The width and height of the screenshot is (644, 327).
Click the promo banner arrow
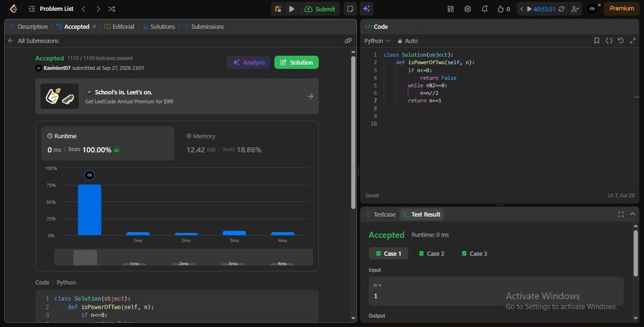tap(310, 97)
